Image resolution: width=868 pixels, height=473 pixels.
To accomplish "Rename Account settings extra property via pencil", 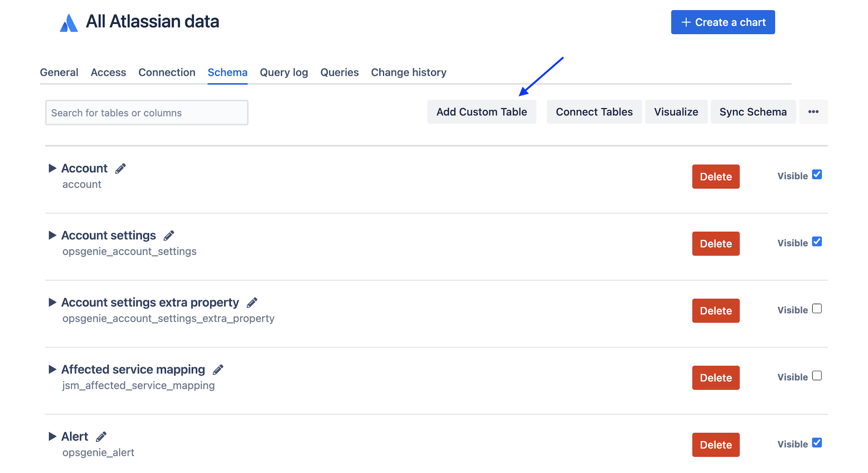I will (x=252, y=303).
